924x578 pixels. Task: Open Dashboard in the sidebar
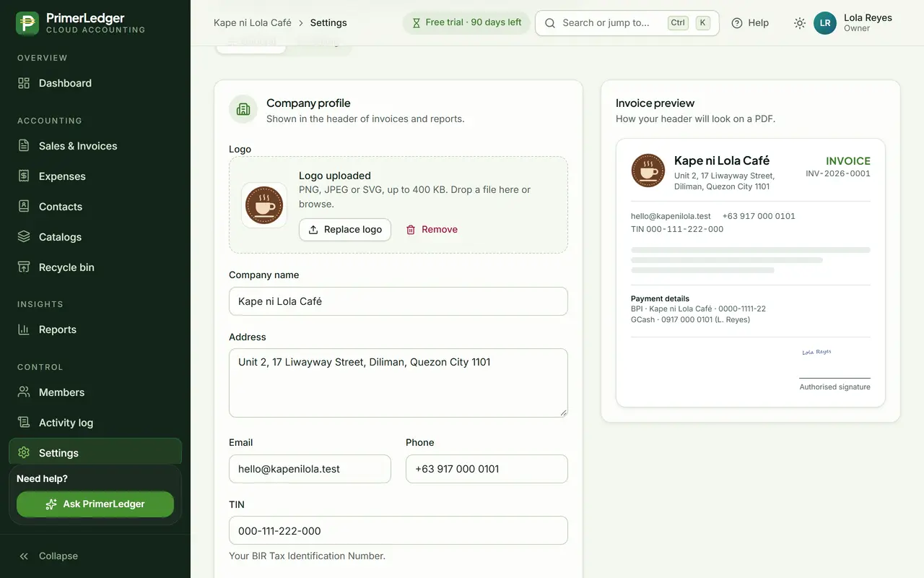coord(95,83)
